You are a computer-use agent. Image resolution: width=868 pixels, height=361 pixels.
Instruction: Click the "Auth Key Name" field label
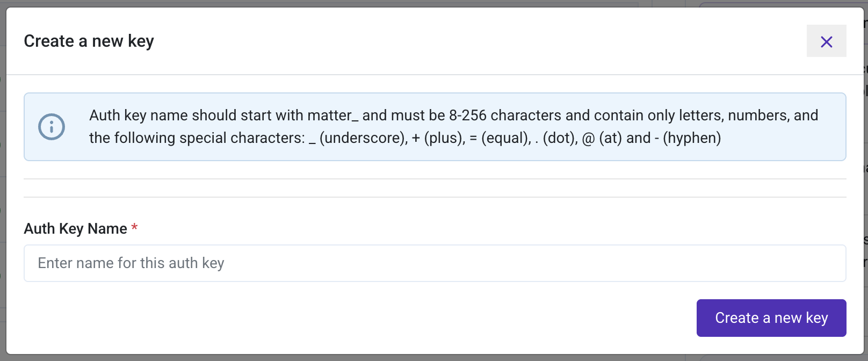[x=75, y=229]
